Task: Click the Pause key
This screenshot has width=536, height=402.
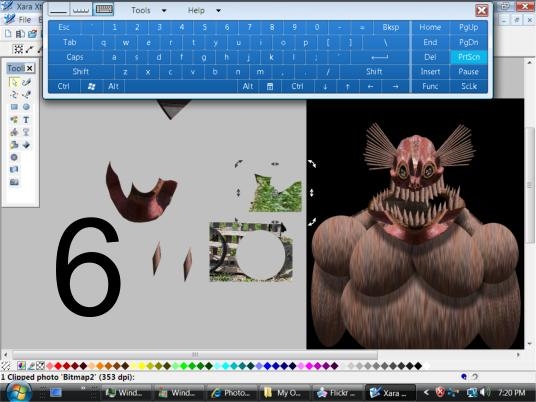Action: point(469,72)
